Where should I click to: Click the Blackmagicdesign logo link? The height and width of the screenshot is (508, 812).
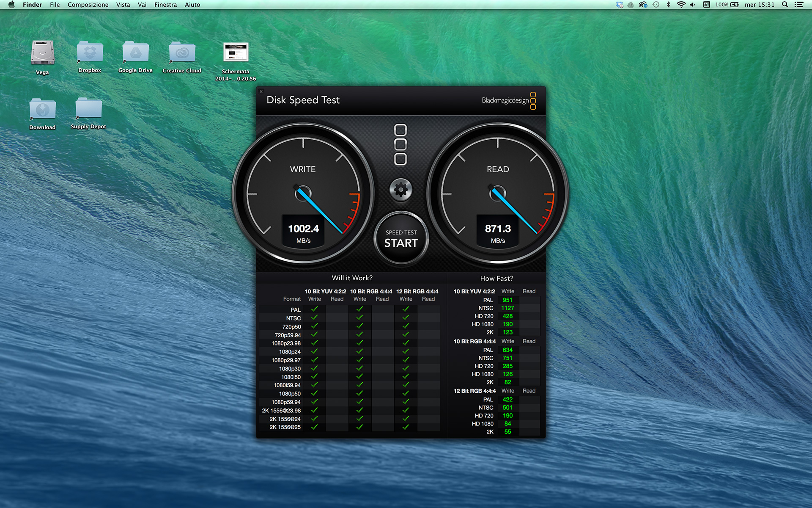tap(508, 100)
